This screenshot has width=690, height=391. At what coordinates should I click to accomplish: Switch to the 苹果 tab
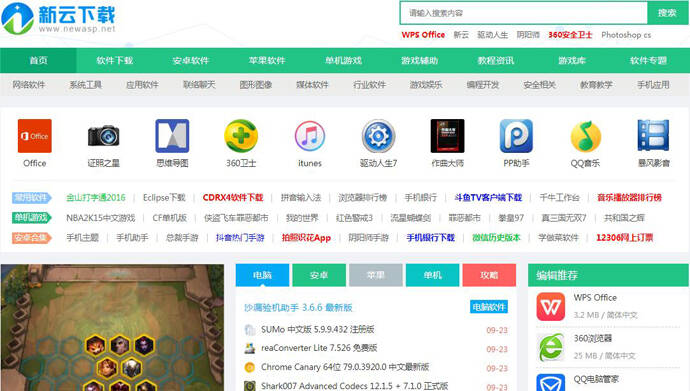[376, 275]
